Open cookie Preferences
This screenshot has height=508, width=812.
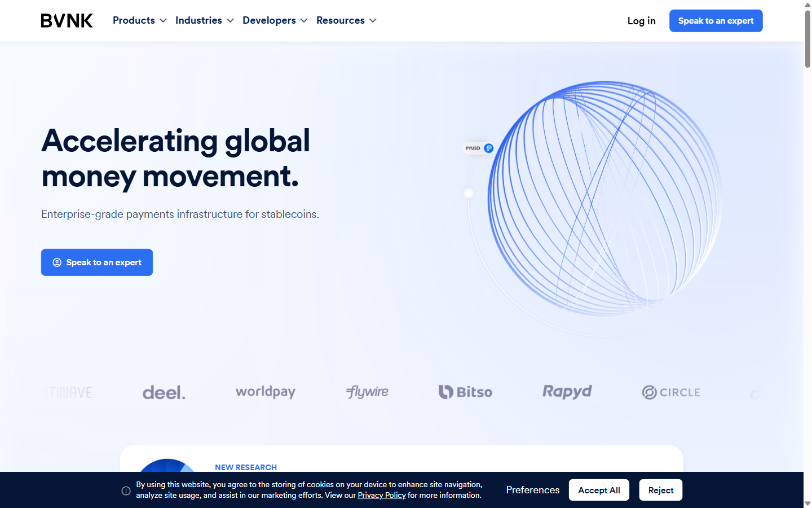pyautogui.click(x=532, y=490)
